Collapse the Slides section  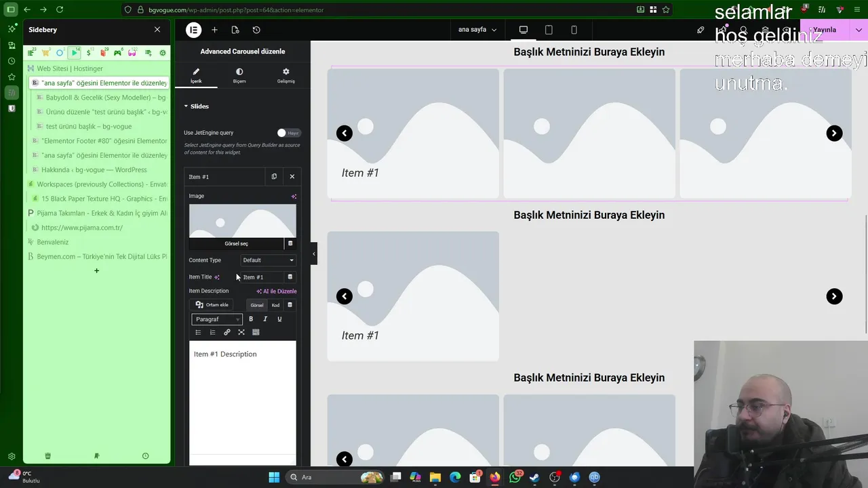197,106
